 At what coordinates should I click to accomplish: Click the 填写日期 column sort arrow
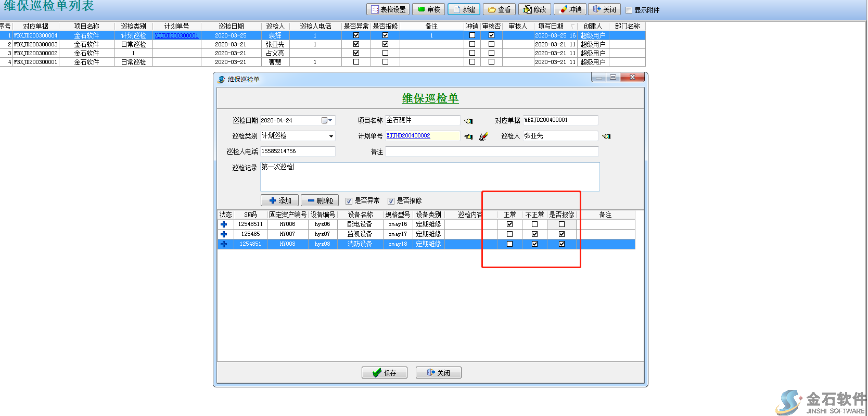[572, 26]
